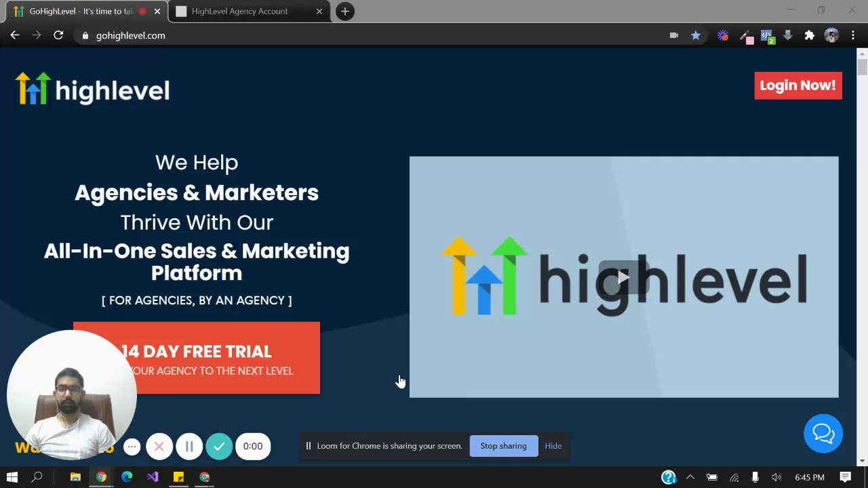Open the Windows notification center

(x=846, y=477)
